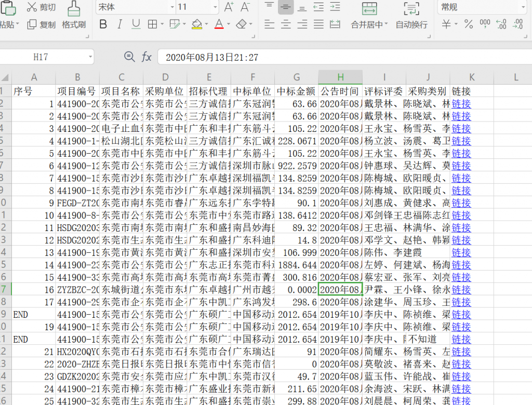Click the Copy (复制) icon
The image size is (532, 405).
pyautogui.click(x=32, y=24)
